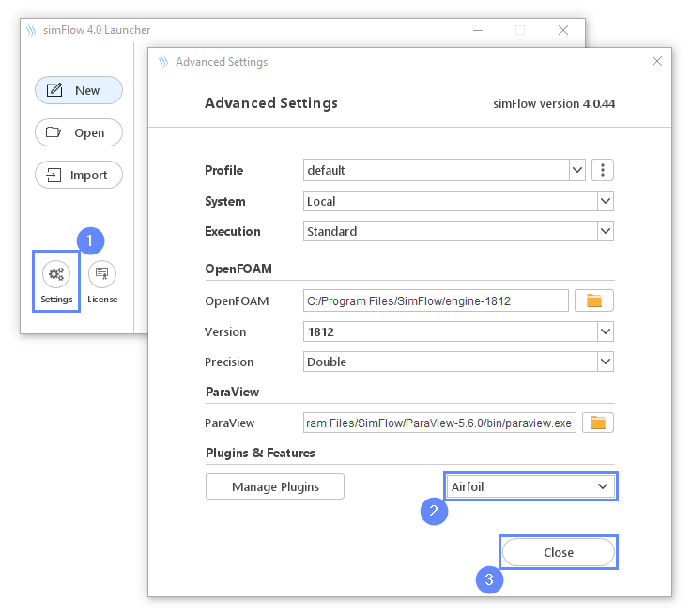This screenshot has height=616, width=691.
Task: Close the Advanced Settings with Close button
Action: click(559, 552)
